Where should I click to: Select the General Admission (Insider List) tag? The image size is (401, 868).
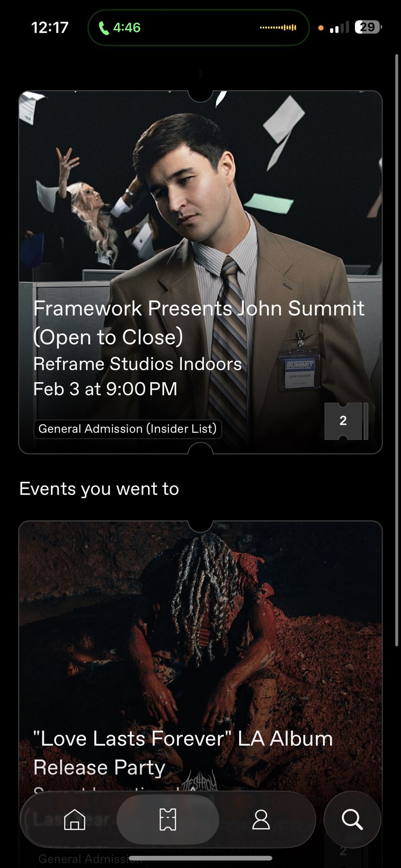coord(128,429)
